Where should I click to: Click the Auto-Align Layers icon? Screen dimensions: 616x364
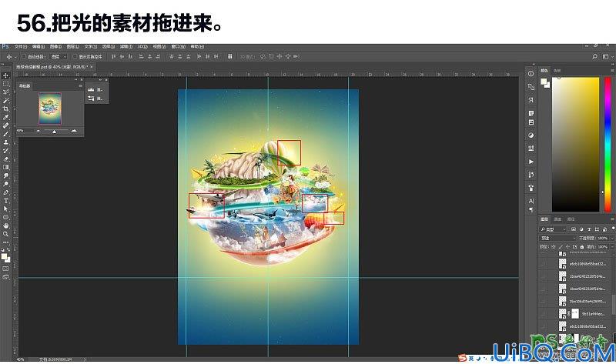coord(229,56)
